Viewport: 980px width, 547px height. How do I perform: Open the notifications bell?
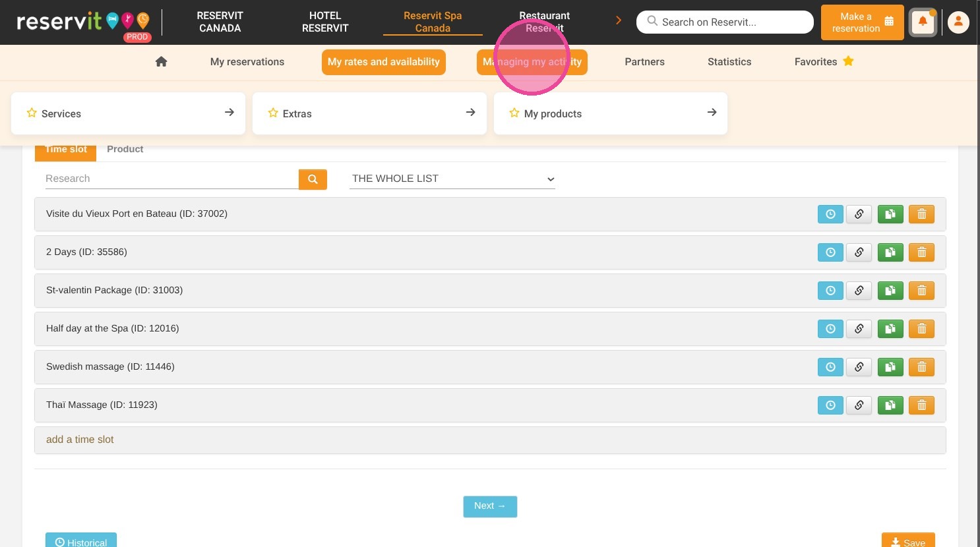point(923,22)
